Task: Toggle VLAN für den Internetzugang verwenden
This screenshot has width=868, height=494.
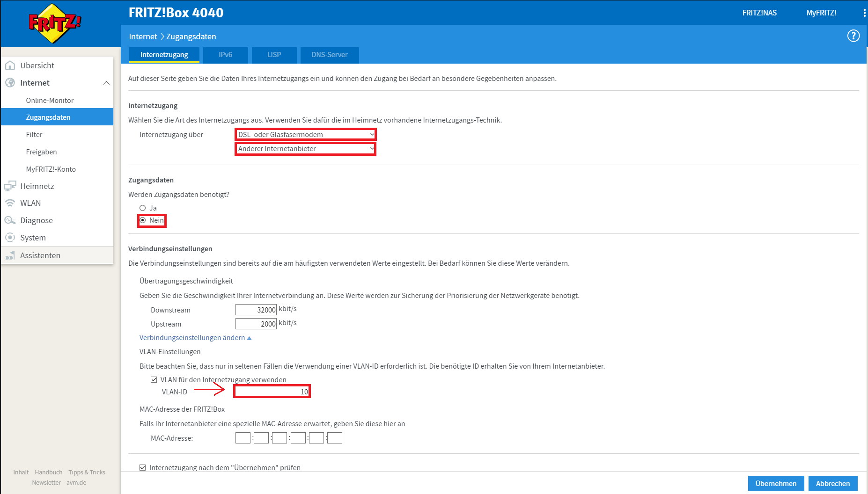Action: [154, 380]
